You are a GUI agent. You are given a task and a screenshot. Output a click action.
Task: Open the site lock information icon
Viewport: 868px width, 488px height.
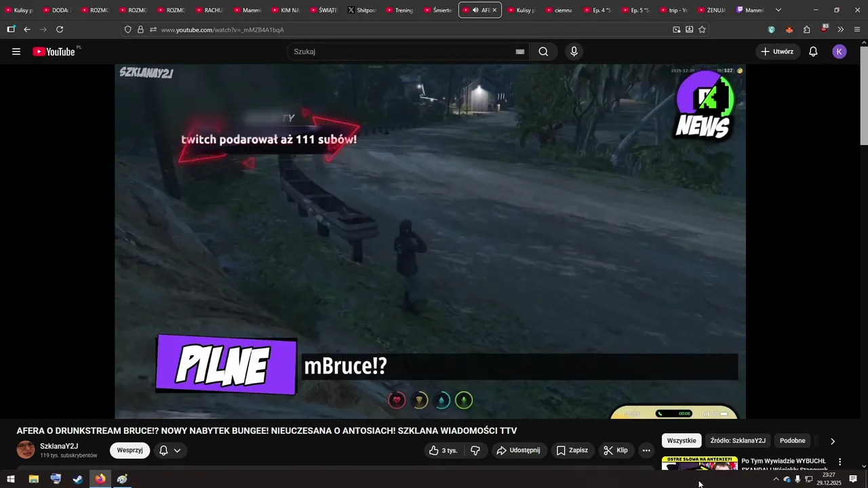point(140,30)
